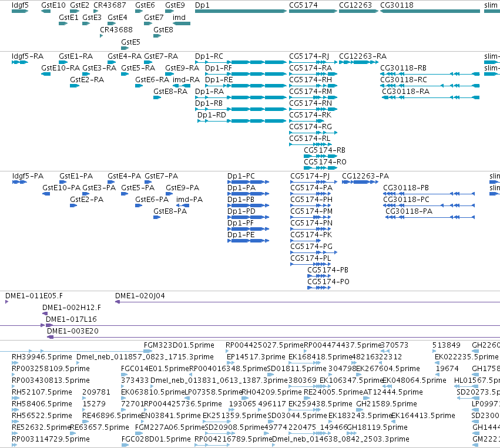Select EST FGC028D01.5prime
The width and height of the screenshot is (500, 448).
pos(156,439)
